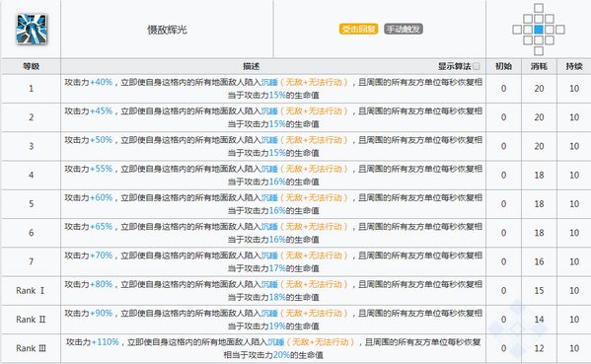Open the 沉睡 link in level 4 row
Viewport: 591px width, 364px height.
click(269, 169)
